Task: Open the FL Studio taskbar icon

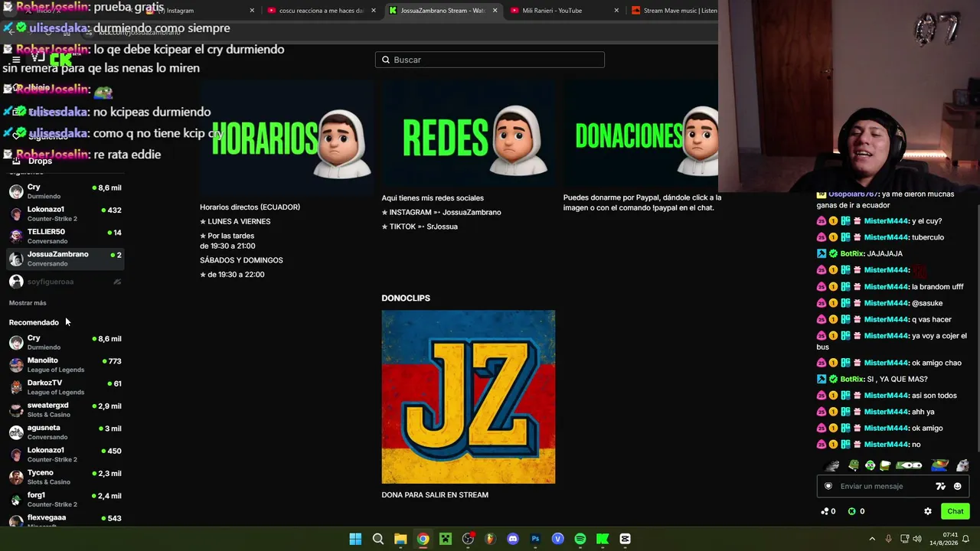Action: pyautogui.click(x=490, y=539)
